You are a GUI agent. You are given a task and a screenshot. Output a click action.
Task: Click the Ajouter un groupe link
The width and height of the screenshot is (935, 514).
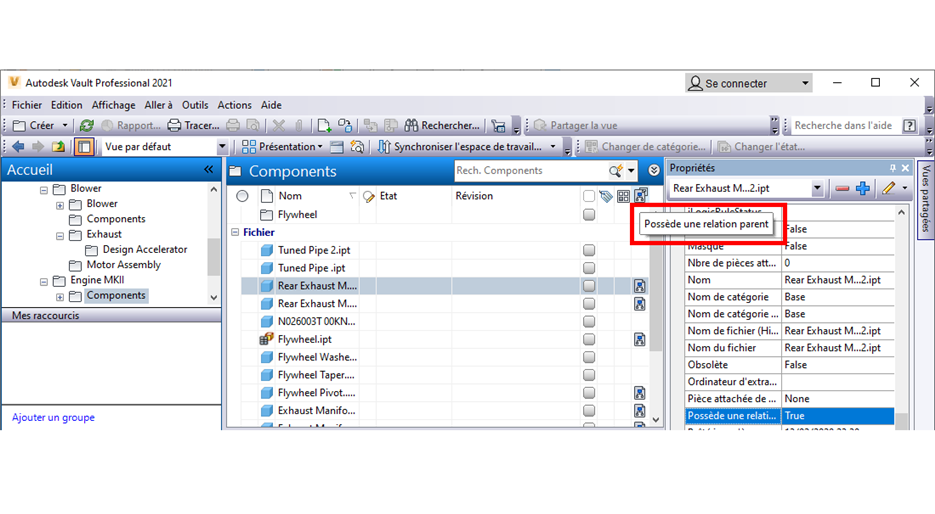[53, 417]
